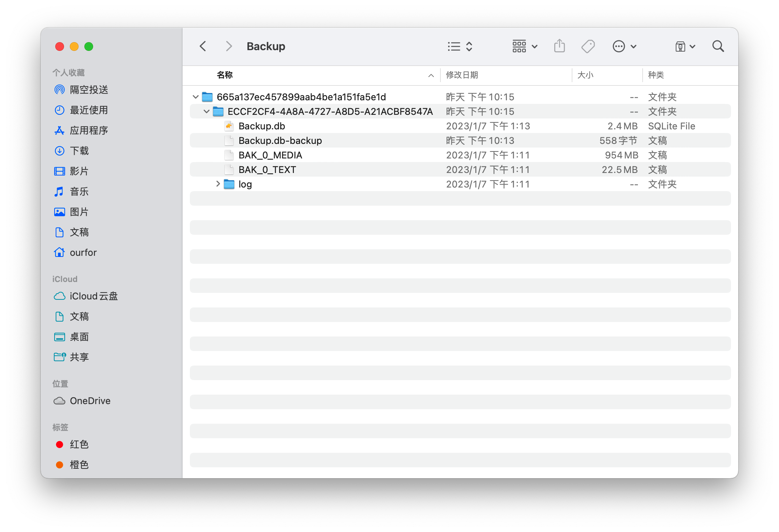Click the Tags toolbar icon
The image size is (779, 532).
tap(588, 46)
